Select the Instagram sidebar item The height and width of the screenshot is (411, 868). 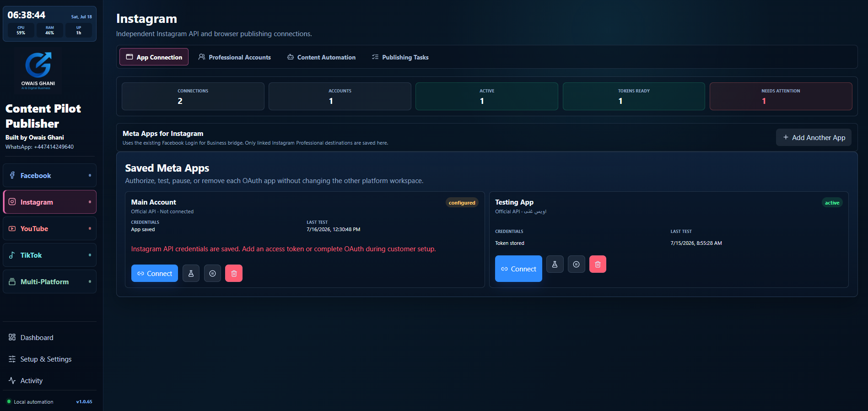49,202
